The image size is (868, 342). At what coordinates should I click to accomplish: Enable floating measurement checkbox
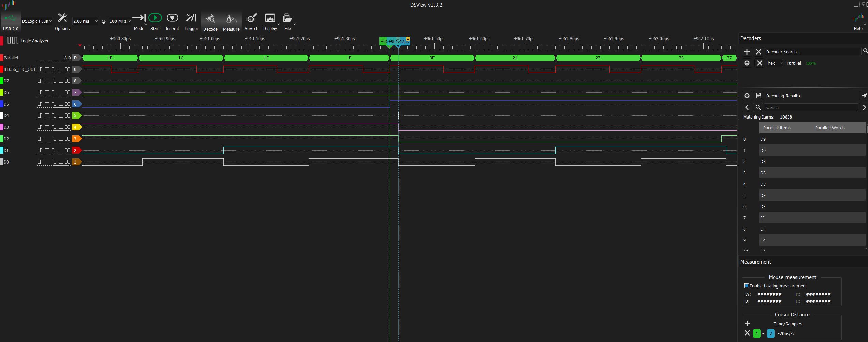click(747, 286)
